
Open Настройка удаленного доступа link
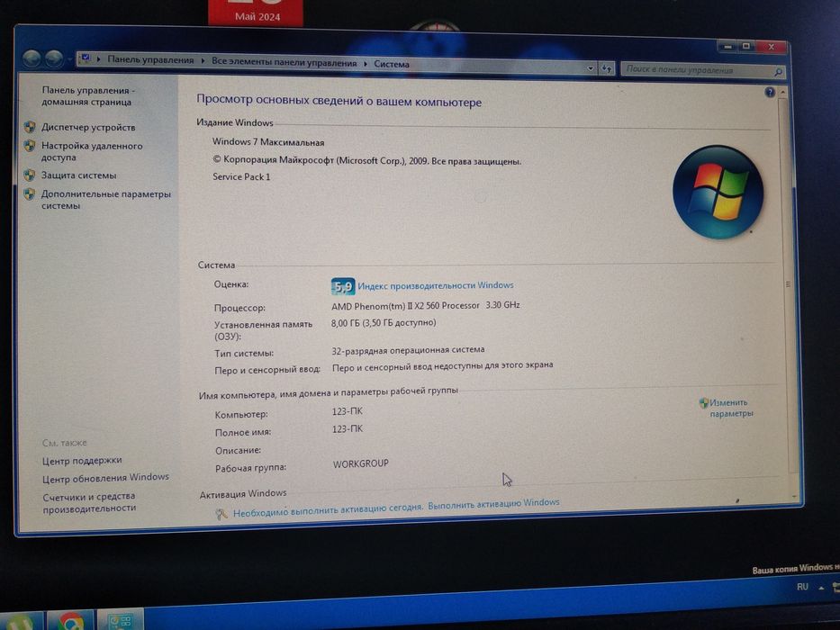[92, 151]
